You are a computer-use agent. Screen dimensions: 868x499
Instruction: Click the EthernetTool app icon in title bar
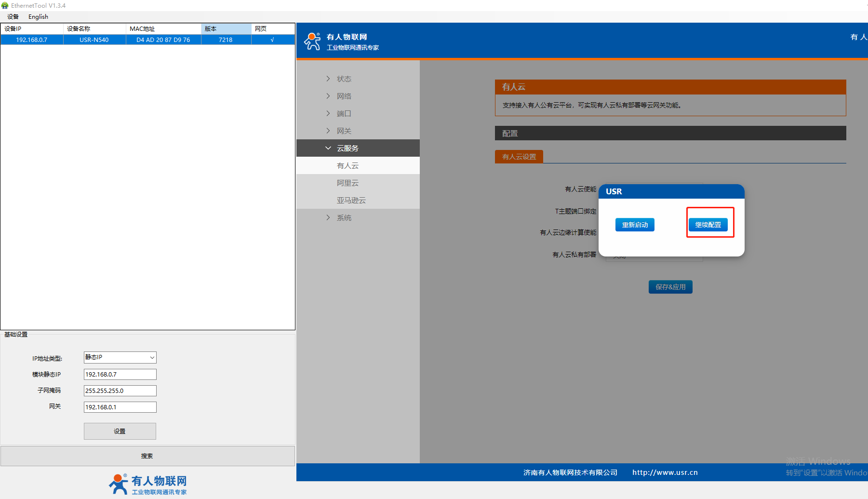(x=5, y=5)
